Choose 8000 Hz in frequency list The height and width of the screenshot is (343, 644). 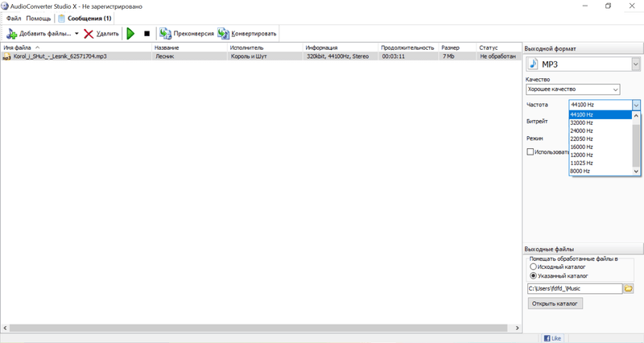tap(600, 171)
